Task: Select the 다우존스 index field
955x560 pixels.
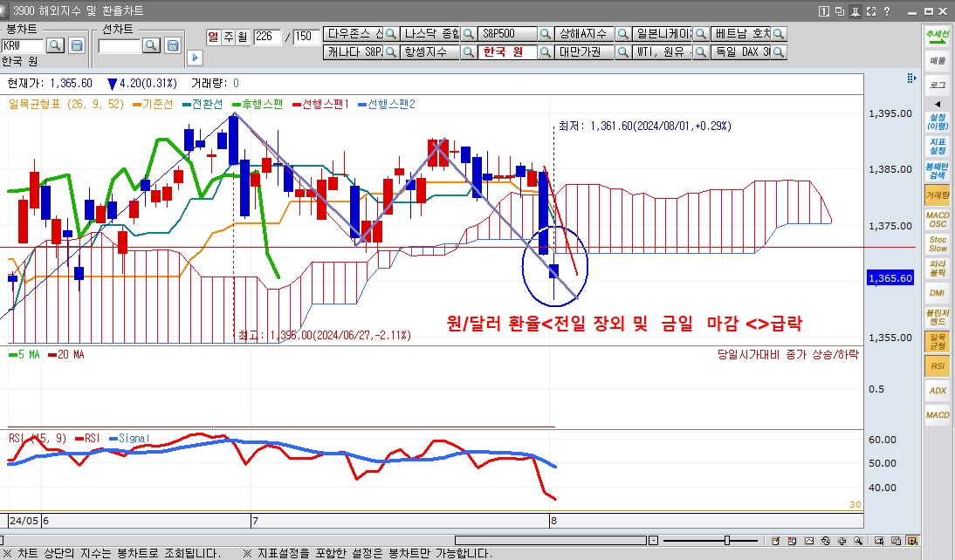Action: coord(354,34)
